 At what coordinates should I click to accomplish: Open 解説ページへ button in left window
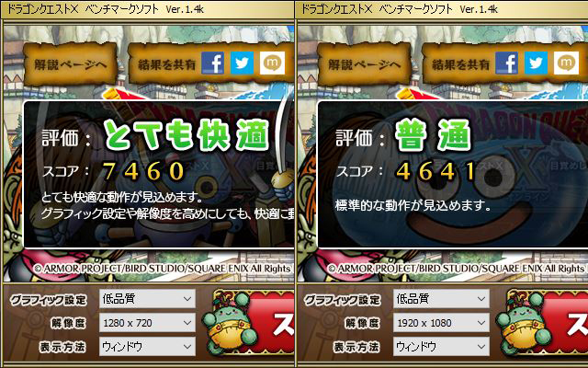(x=70, y=64)
